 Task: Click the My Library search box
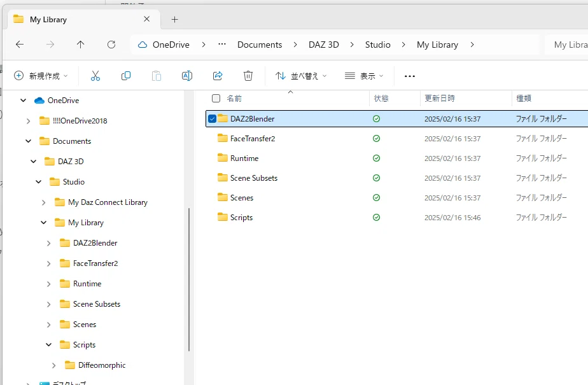click(566, 45)
